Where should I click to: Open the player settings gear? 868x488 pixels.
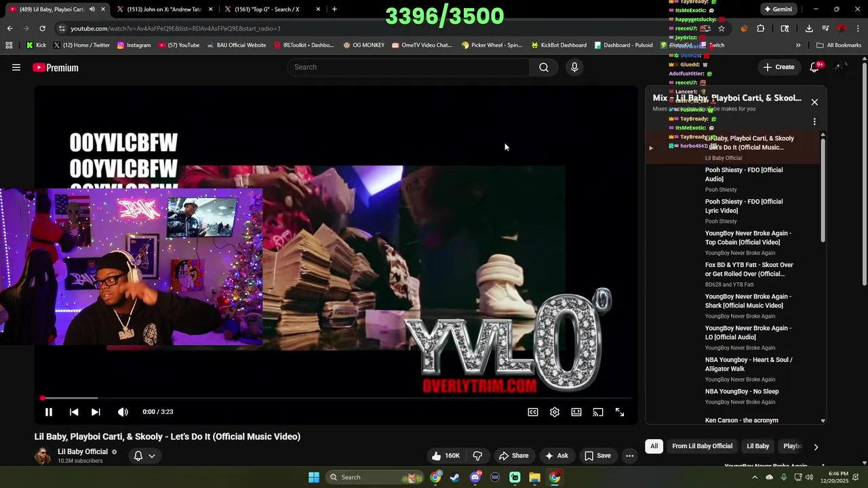(555, 412)
